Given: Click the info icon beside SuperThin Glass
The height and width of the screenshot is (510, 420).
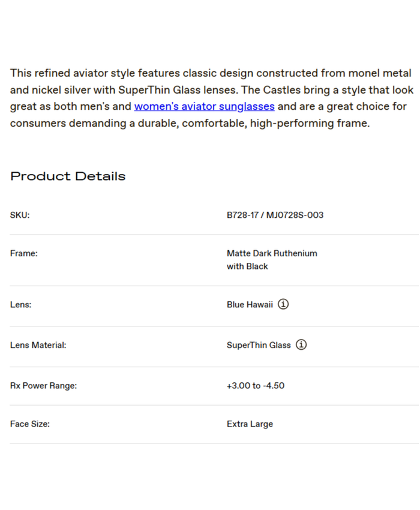Looking at the screenshot, I should coord(301,345).
